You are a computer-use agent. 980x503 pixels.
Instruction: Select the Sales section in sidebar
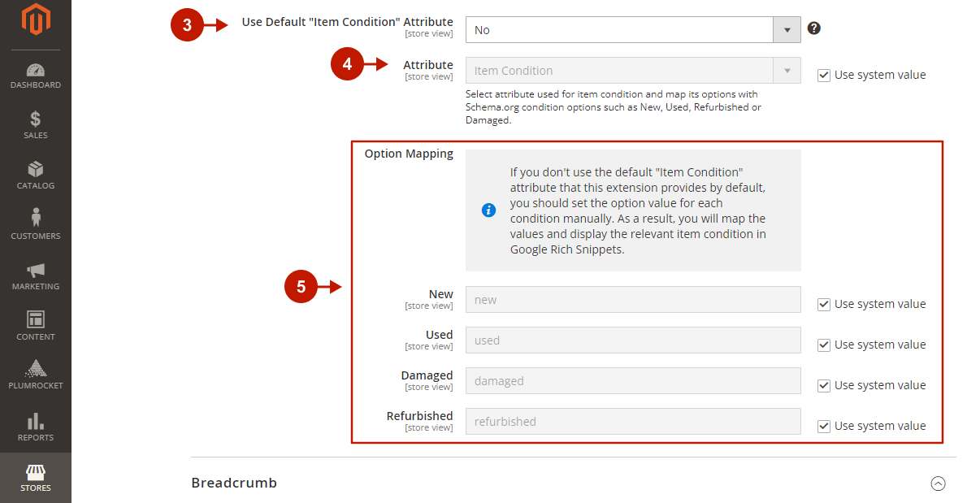[x=35, y=124]
